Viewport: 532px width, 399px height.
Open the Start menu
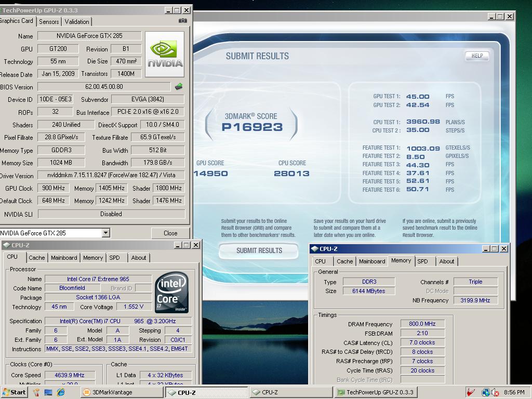[14, 392]
